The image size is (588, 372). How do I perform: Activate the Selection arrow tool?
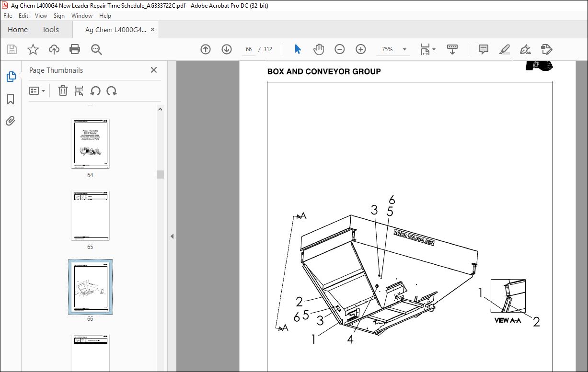298,49
